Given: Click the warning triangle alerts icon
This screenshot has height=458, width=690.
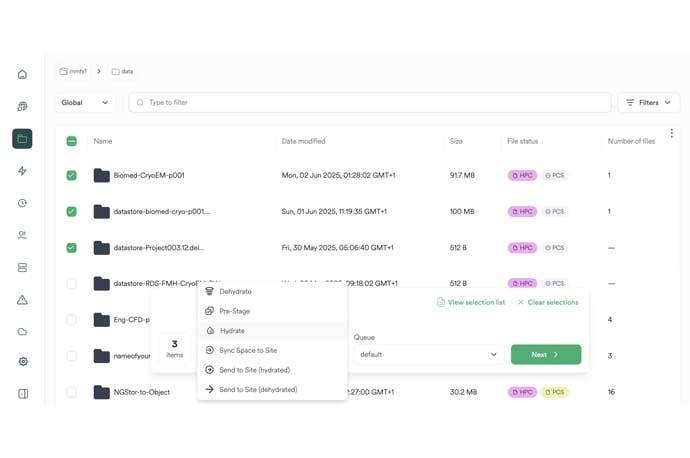Looking at the screenshot, I should [22, 299].
